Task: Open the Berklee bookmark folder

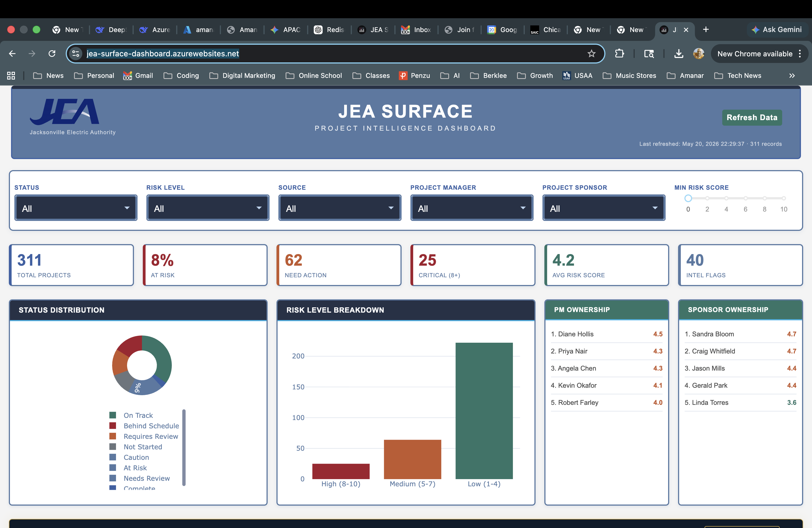Action: (x=488, y=75)
